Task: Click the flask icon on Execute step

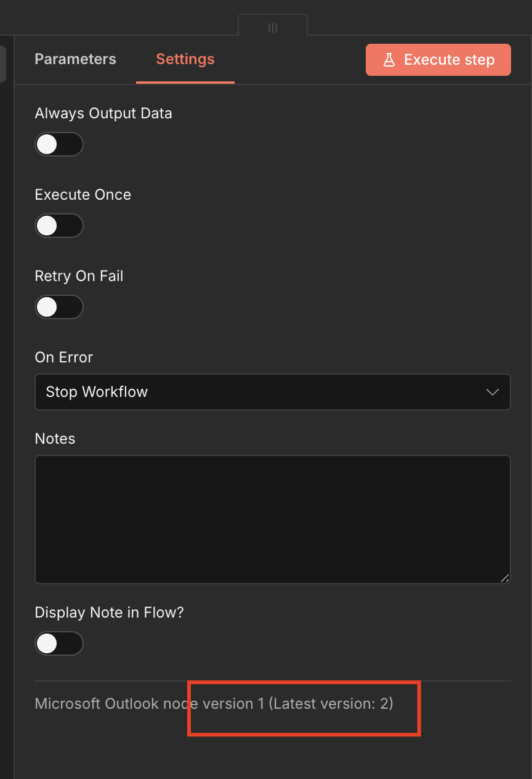Action: click(x=389, y=60)
